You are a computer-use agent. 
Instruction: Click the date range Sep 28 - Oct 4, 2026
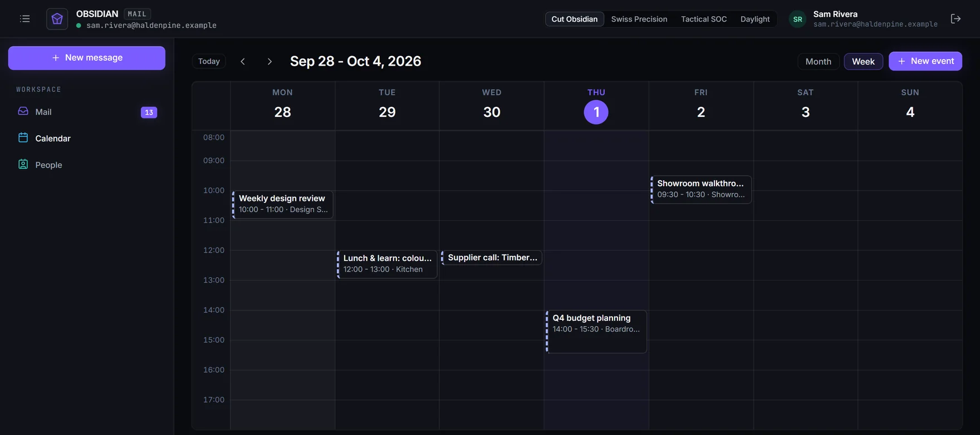(x=355, y=61)
